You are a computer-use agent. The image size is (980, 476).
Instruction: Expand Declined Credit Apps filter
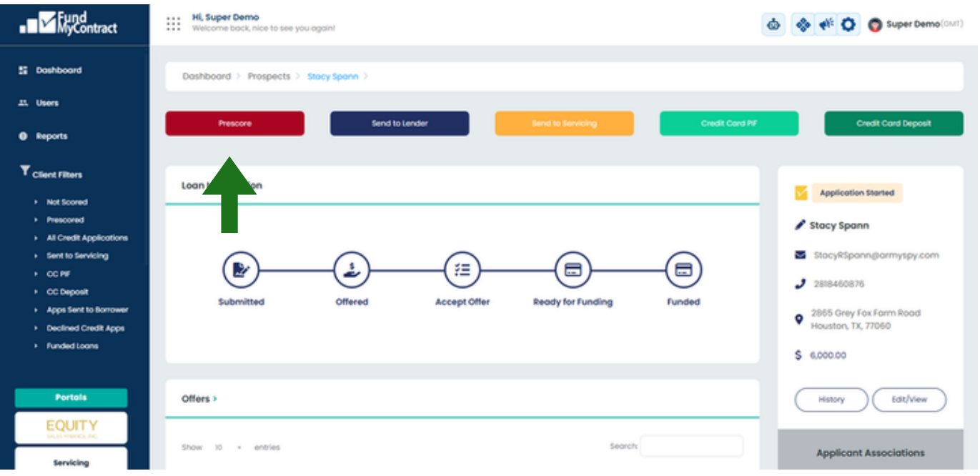click(x=85, y=329)
